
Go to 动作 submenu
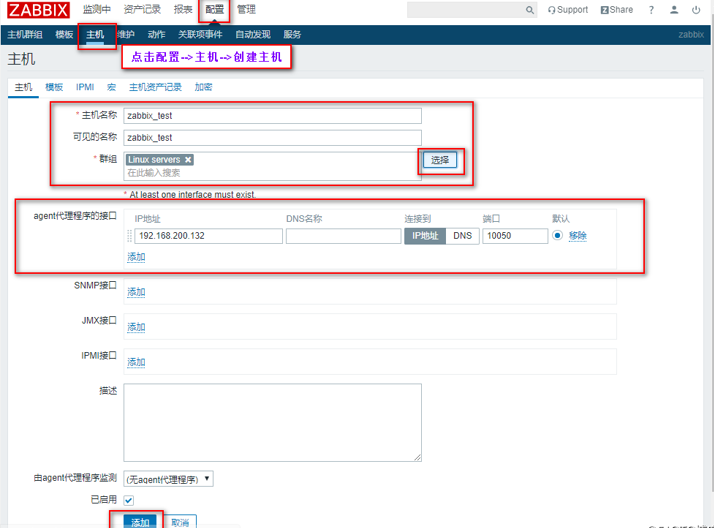point(156,35)
